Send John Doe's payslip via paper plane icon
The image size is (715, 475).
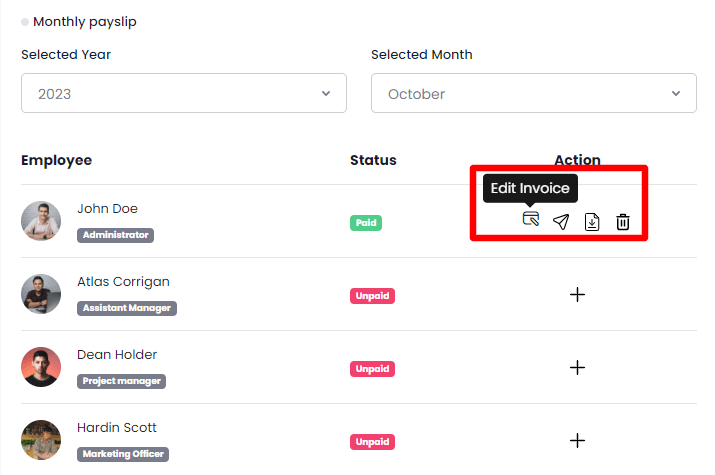point(562,221)
